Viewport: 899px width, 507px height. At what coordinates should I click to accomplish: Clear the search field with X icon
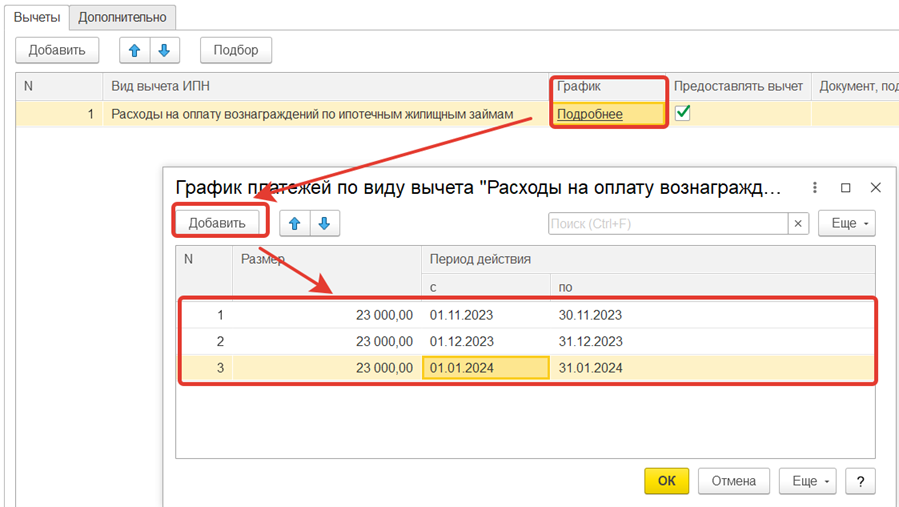click(798, 223)
